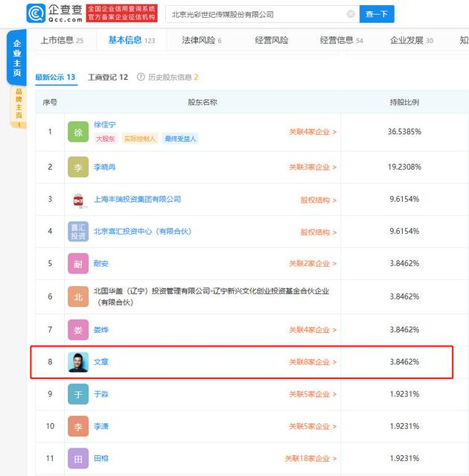This screenshot has height=476, width=469.
Task: Switch to 工商登记 12 sub-tab
Action: (x=108, y=77)
